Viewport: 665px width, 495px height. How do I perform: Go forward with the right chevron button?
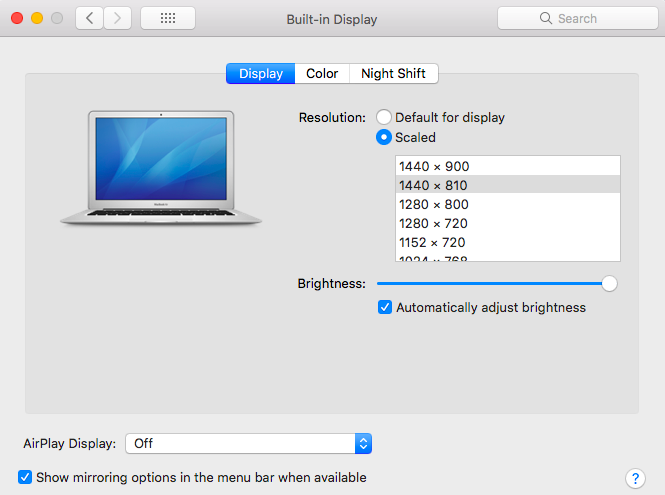click(117, 18)
